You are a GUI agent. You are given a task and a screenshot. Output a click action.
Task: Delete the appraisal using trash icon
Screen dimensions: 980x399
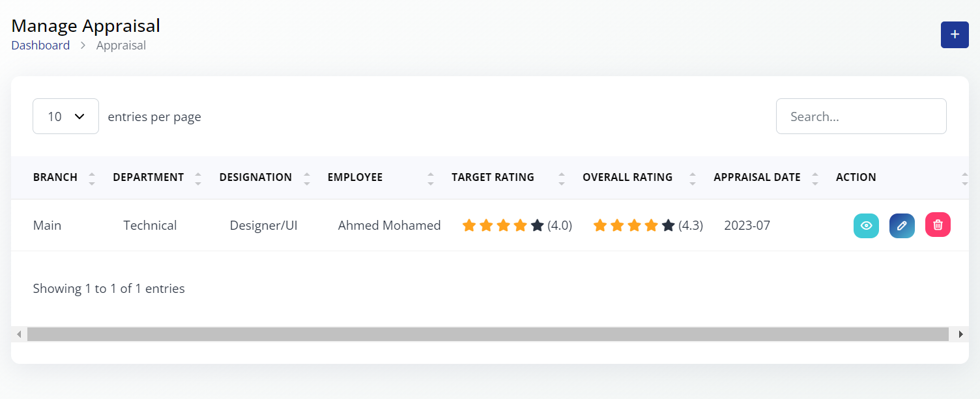(x=938, y=225)
